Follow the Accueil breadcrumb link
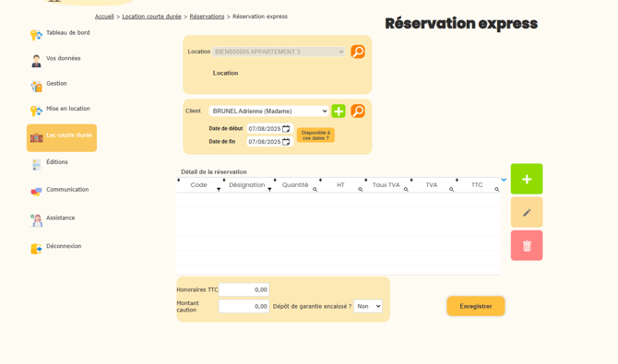Viewport: 618px width, 364px height. 104,17
